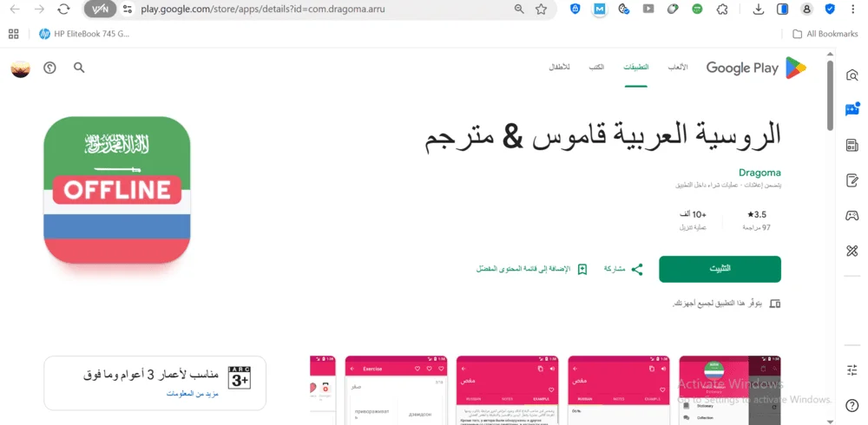
Task: Open the Dragoma developer link
Action: (759, 173)
